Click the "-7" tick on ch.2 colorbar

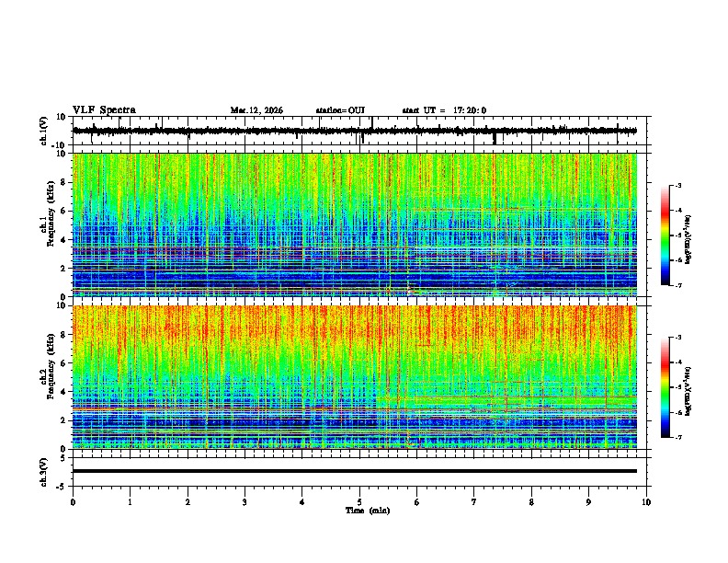pyautogui.click(x=677, y=437)
